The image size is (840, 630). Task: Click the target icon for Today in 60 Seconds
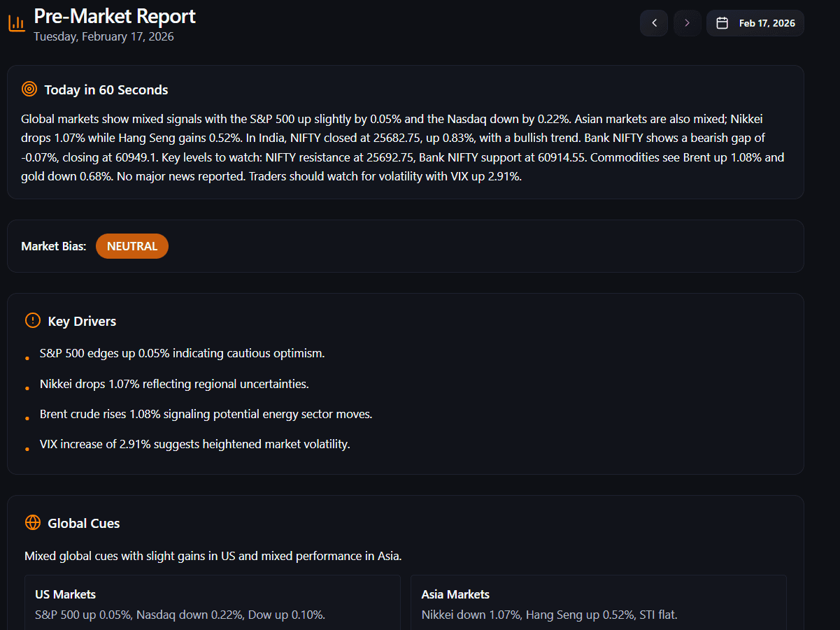[x=29, y=89]
